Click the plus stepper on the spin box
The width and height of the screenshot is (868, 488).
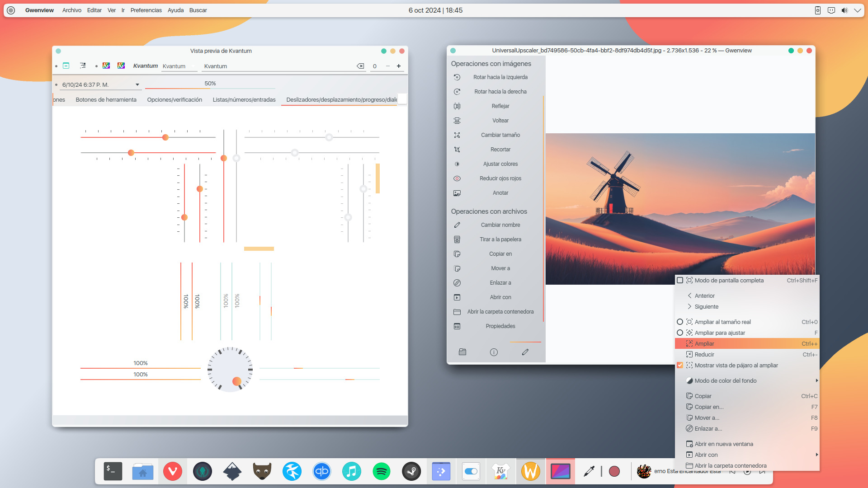pyautogui.click(x=399, y=66)
